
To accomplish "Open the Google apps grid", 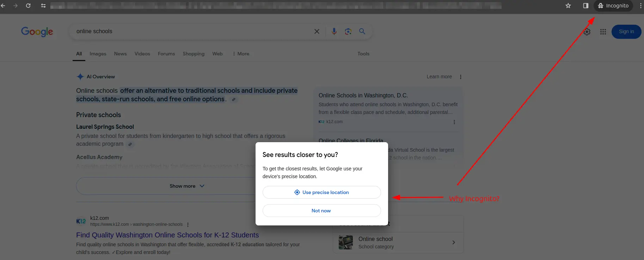I will click(603, 32).
